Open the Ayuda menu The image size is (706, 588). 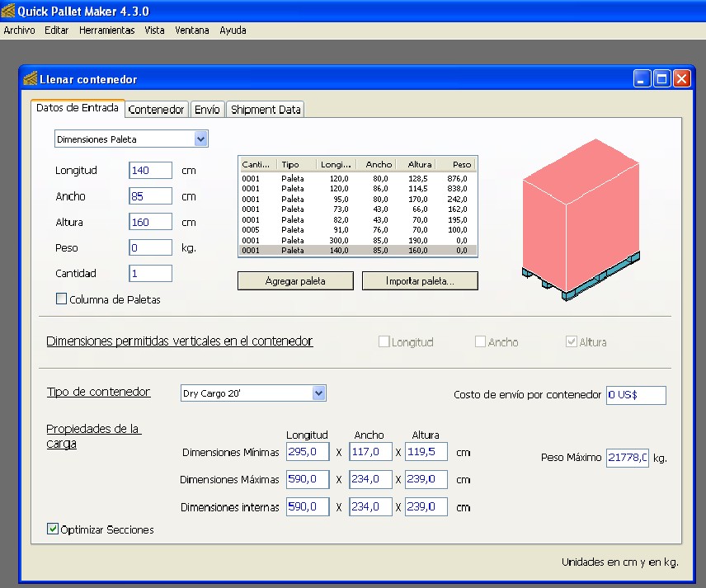(233, 31)
